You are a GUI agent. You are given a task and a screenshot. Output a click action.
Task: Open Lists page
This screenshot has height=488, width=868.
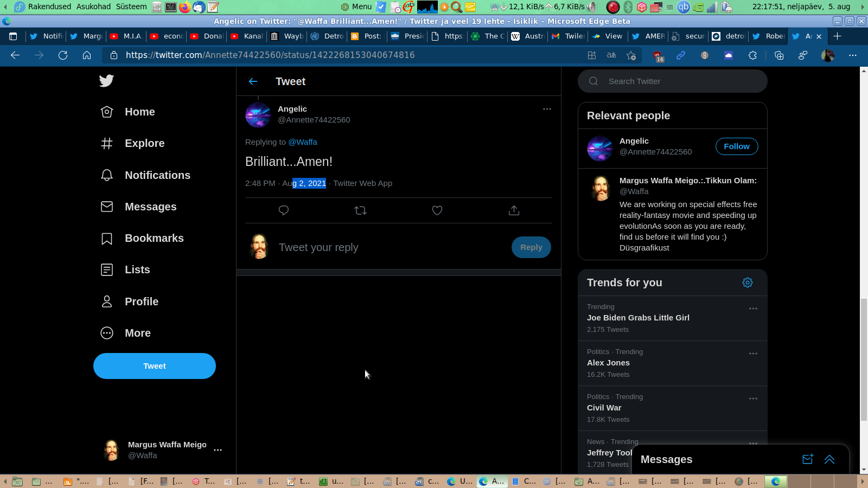125,269
